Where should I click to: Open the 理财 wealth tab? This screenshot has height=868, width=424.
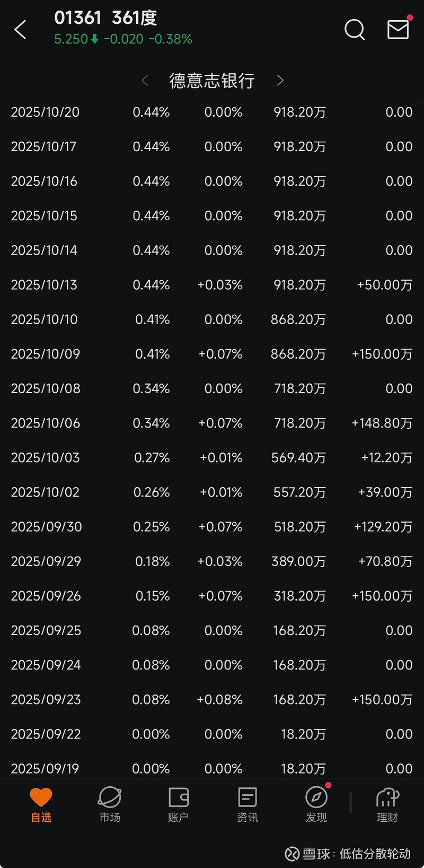387,804
